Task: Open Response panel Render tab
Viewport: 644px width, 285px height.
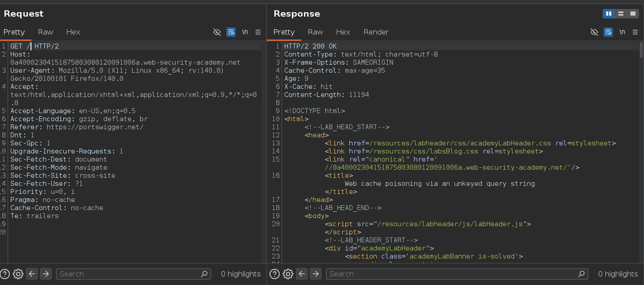Action: pyautogui.click(x=376, y=32)
